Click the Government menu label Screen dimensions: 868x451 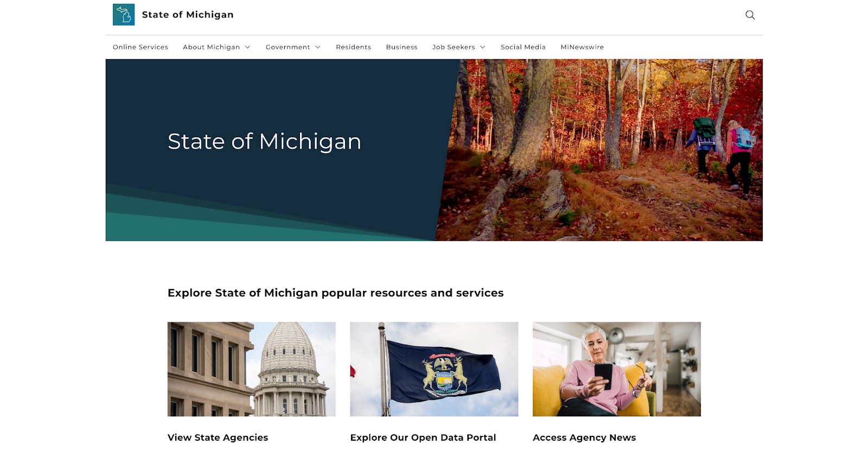288,47
